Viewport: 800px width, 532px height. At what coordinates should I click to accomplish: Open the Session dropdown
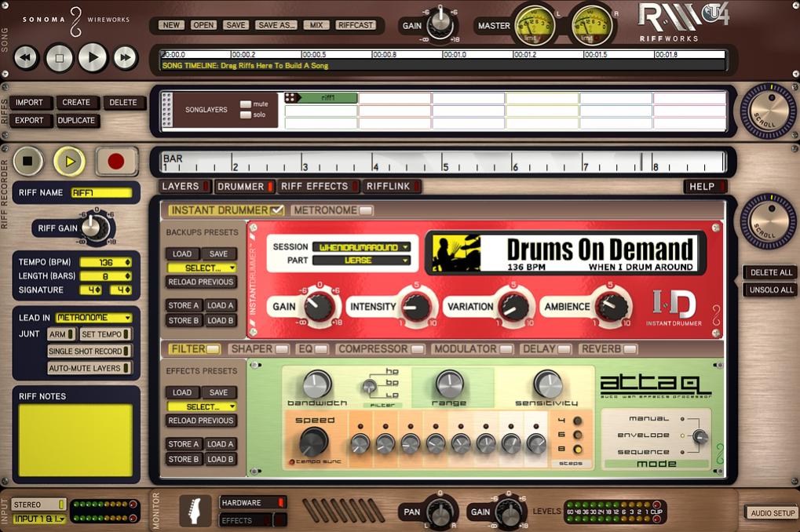361,247
